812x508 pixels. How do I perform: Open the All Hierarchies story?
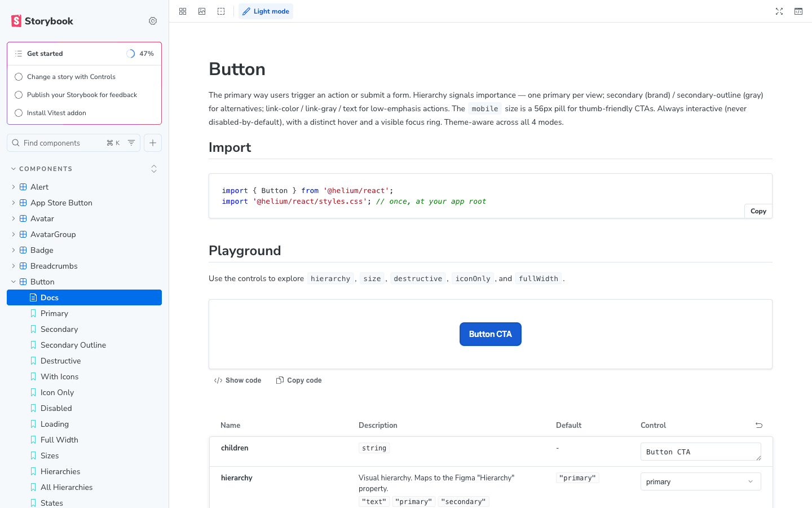[x=67, y=487]
